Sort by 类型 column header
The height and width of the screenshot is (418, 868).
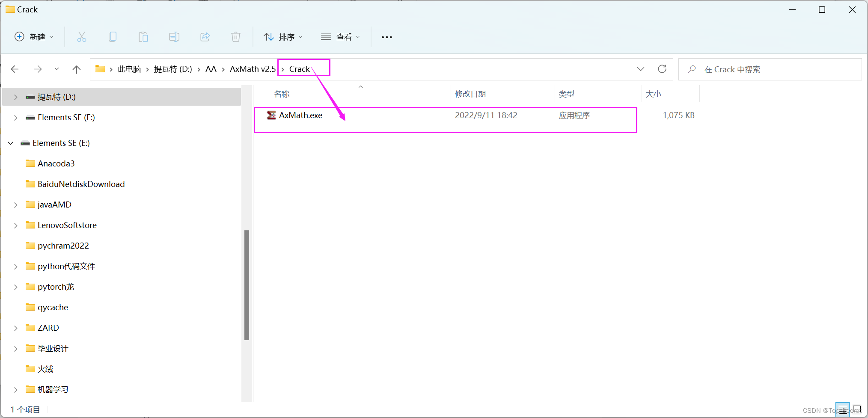click(x=567, y=94)
